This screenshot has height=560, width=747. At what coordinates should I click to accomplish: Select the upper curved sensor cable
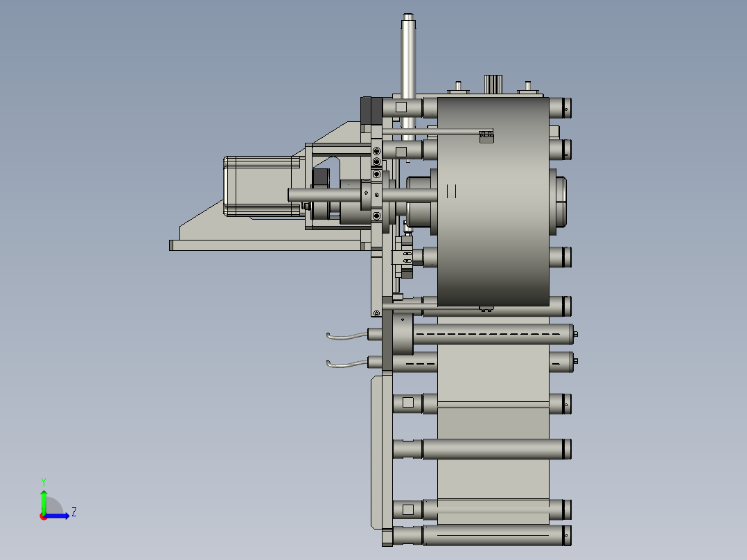click(346, 336)
